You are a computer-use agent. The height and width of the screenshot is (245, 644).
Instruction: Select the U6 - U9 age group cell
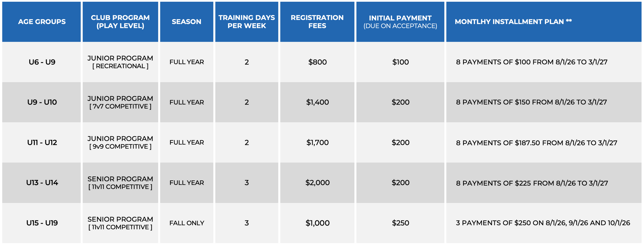coord(42,62)
